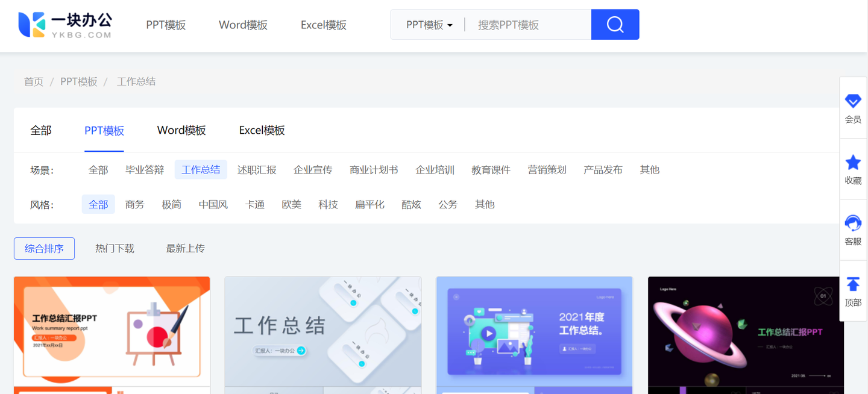
Task: Filter style by 酷炫
Action: click(x=411, y=204)
